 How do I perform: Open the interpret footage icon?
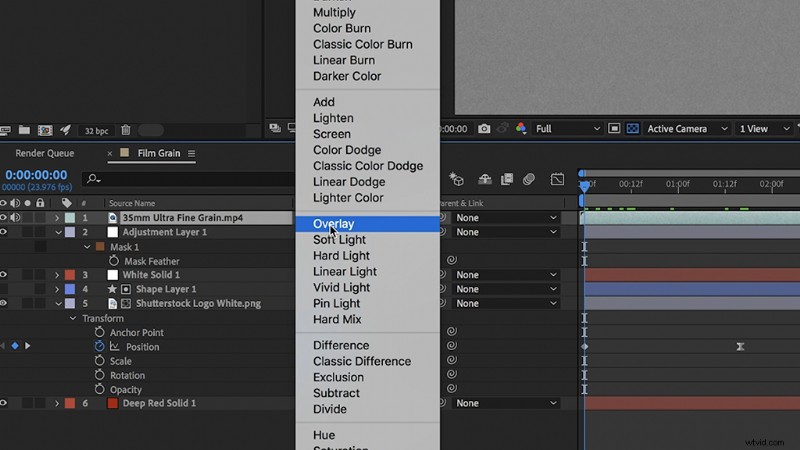click(x=5, y=131)
